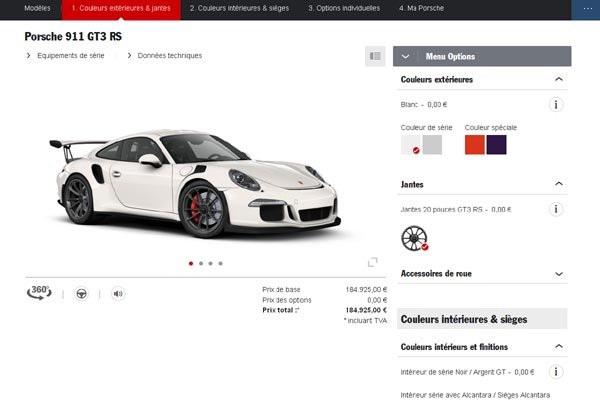
Task: Show fourth car image via pagination dot
Action: click(x=220, y=263)
